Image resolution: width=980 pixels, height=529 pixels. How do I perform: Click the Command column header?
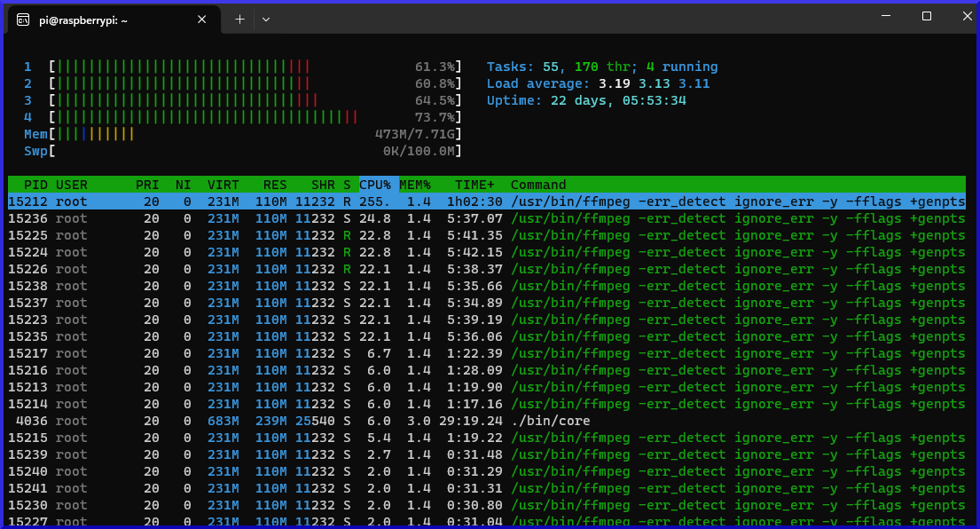pyautogui.click(x=538, y=185)
